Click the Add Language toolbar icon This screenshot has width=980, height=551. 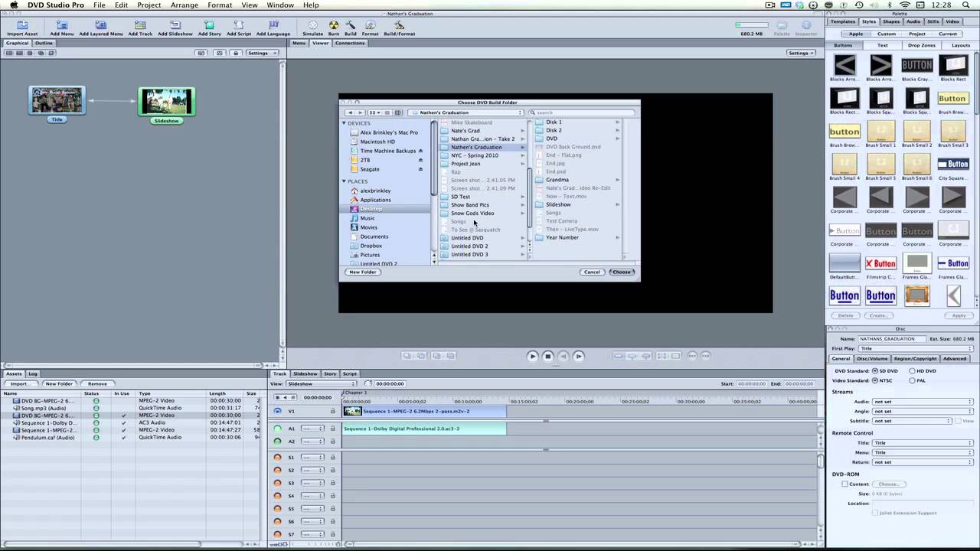[x=273, y=25]
